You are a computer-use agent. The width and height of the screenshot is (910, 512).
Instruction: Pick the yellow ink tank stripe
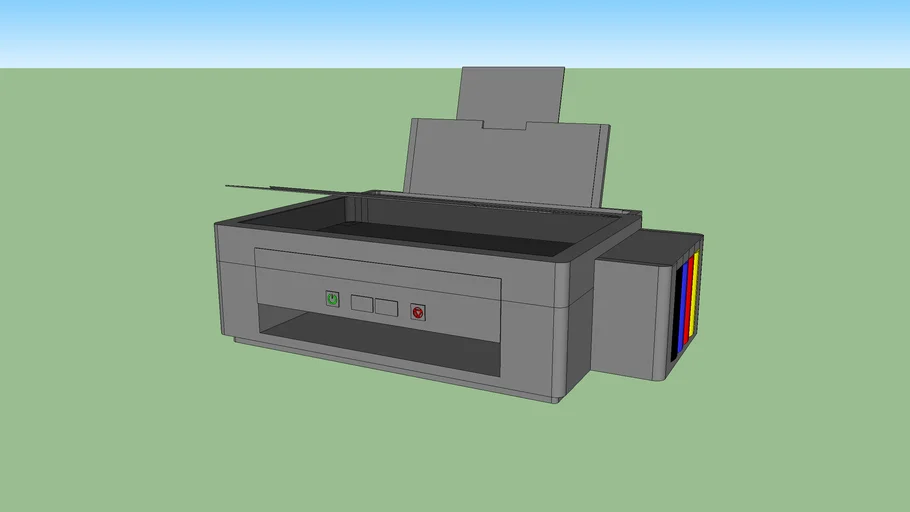(695, 293)
